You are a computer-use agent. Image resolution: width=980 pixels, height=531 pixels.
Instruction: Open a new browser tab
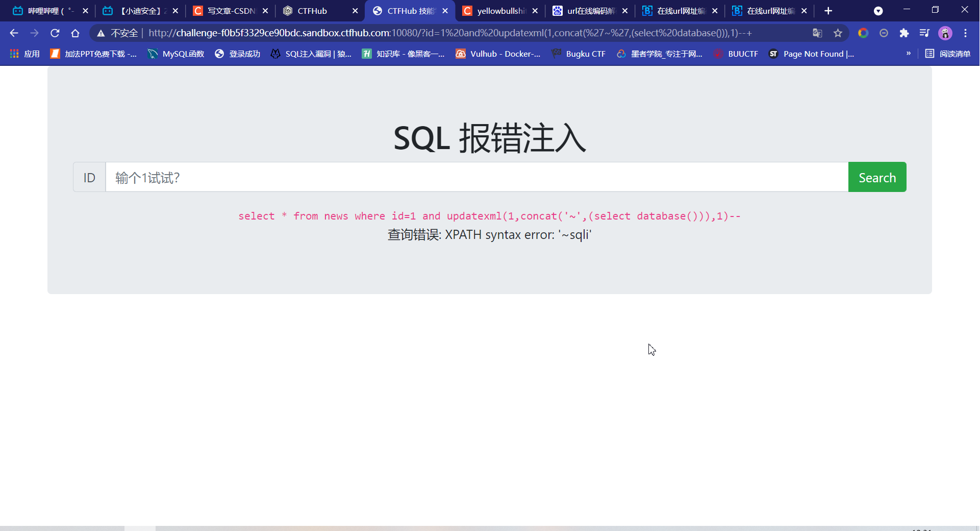828,11
